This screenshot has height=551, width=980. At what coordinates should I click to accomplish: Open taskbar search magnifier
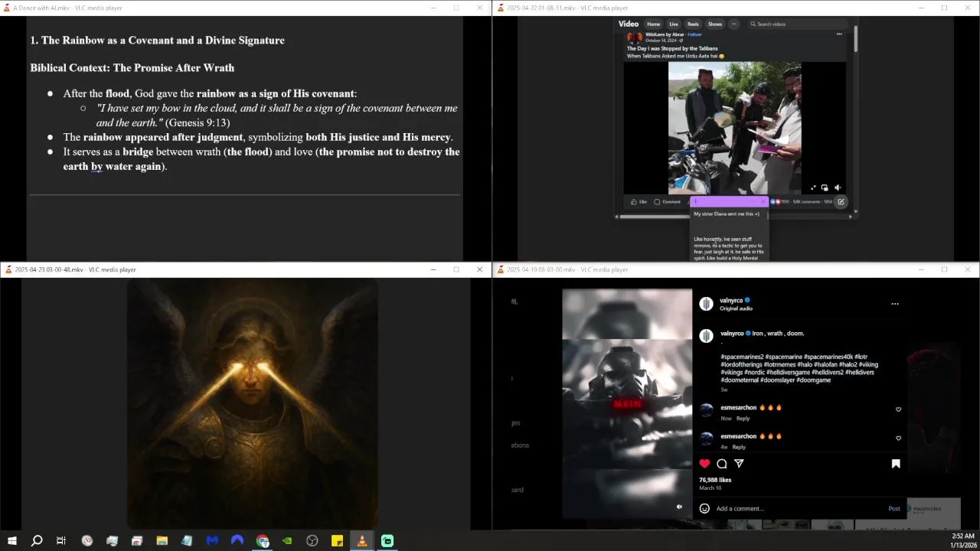[x=37, y=541]
